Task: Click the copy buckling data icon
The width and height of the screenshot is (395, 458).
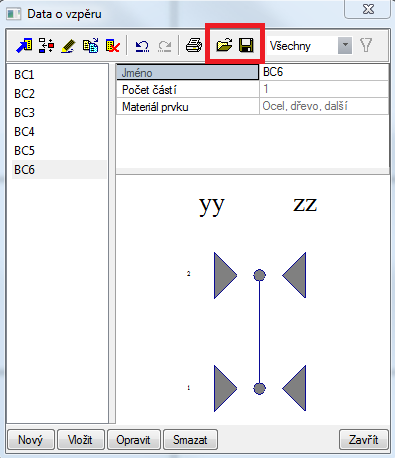Action: pyautogui.click(x=90, y=45)
